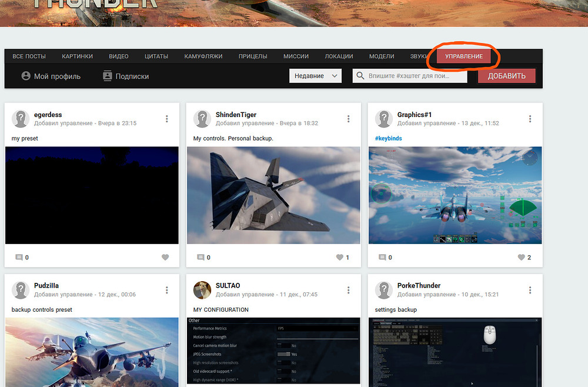Select the Управление tab
The width and height of the screenshot is (588, 387).
(464, 56)
